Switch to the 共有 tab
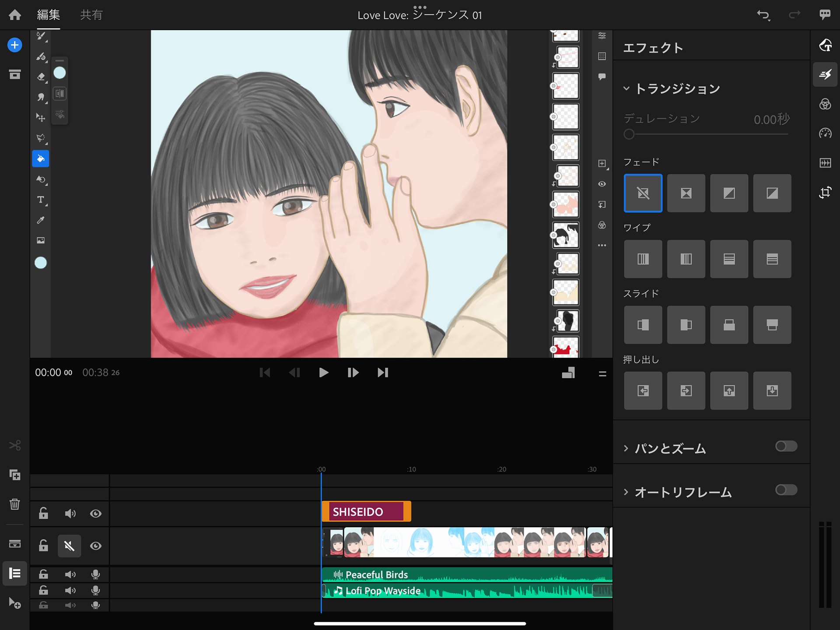This screenshot has height=630, width=840. click(91, 15)
